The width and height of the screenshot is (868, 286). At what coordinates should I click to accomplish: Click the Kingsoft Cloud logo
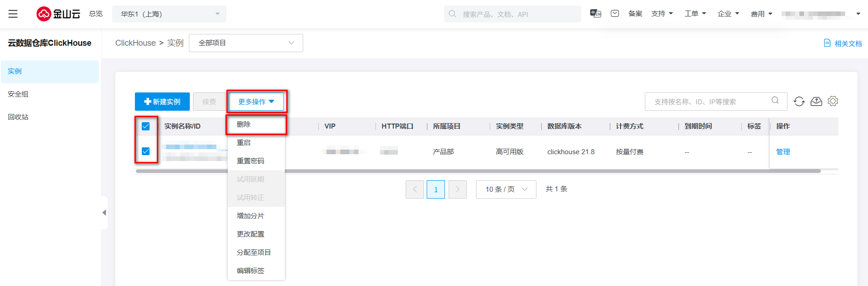[59, 14]
